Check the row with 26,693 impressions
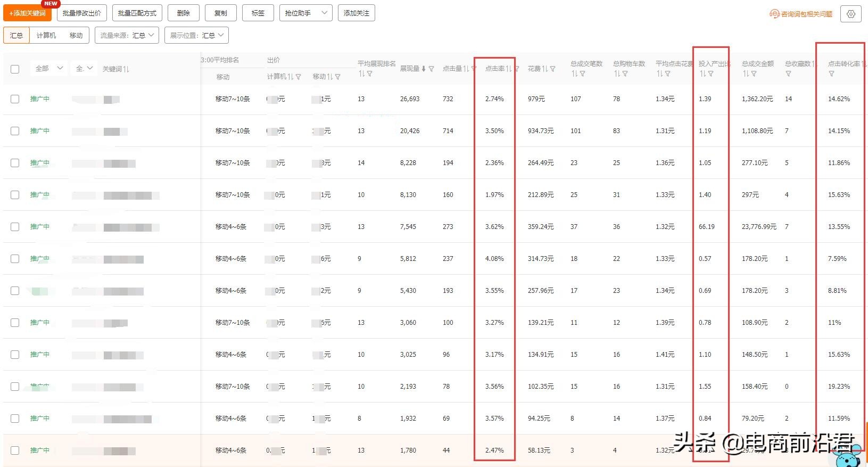The width and height of the screenshot is (868, 467). pos(15,99)
